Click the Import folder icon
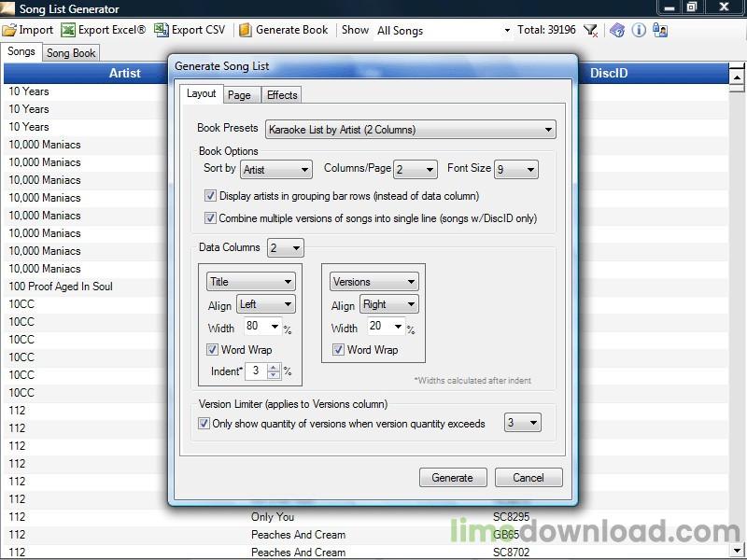This screenshot has height=560, width=747. (9, 30)
